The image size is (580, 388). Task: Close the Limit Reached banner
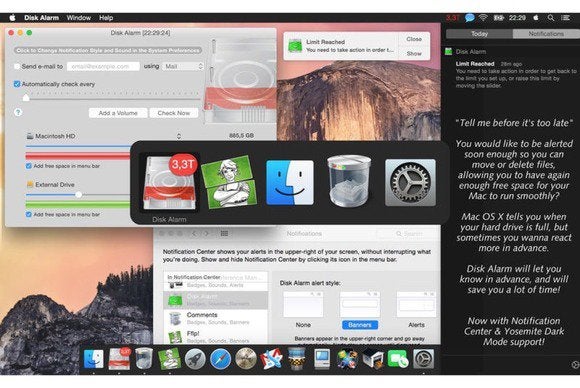(414, 39)
